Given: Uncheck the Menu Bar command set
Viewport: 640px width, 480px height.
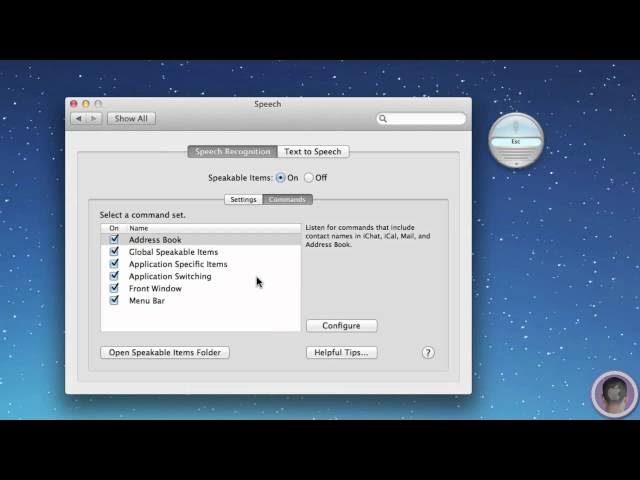Looking at the screenshot, I should [114, 300].
